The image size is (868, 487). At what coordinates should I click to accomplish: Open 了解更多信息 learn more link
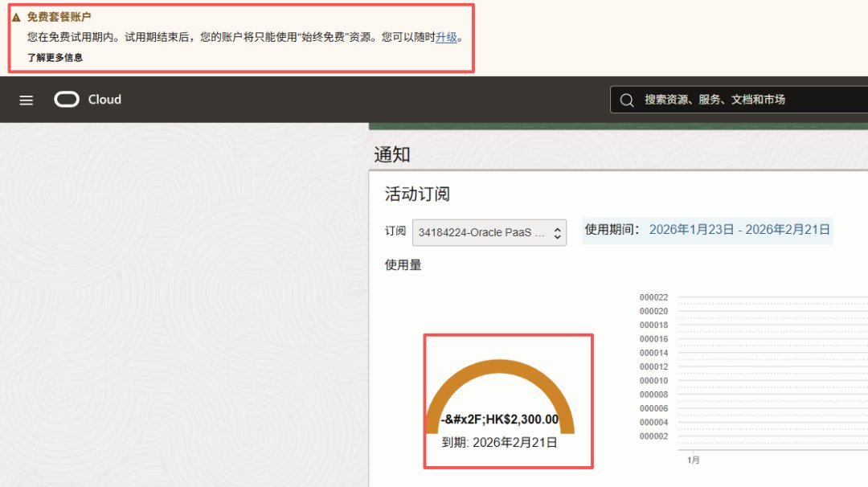coord(55,58)
